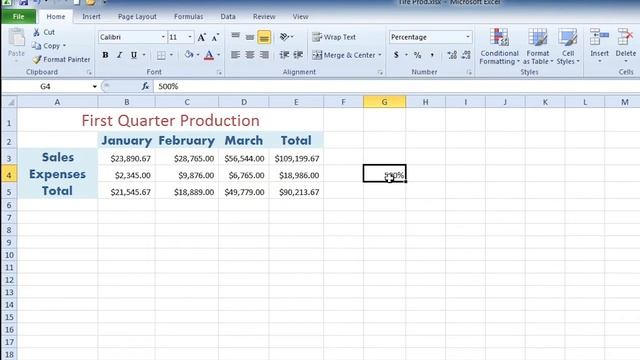The height and width of the screenshot is (360, 640).
Task: Select the Expenses label cell
Action: pyautogui.click(x=58, y=174)
